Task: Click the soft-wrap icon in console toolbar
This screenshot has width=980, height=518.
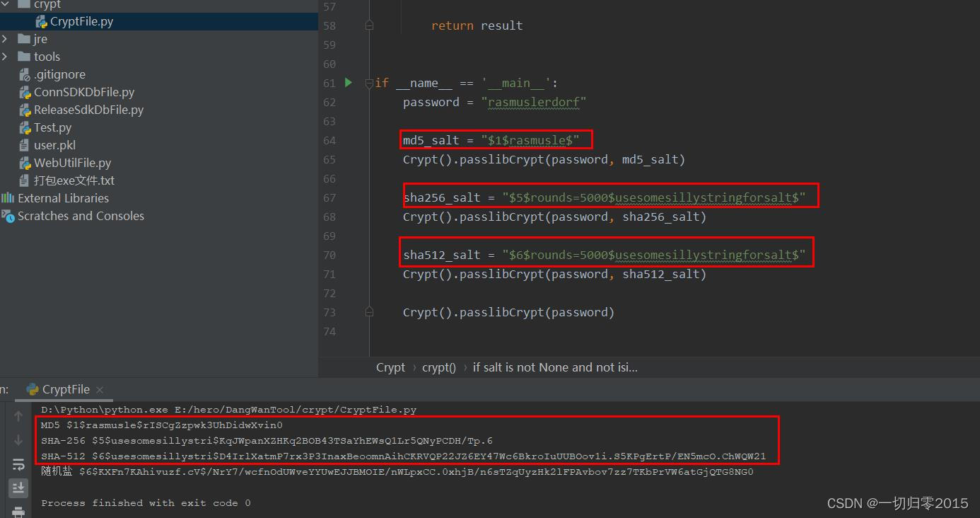Action: pos(18,464)
